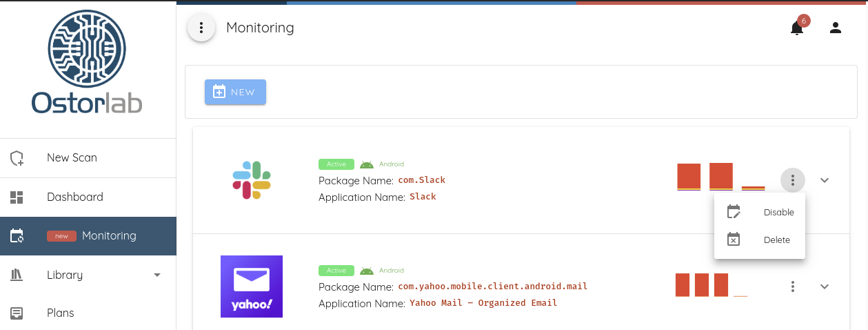Click the Android label on Slack row
This screenshot has height=330, width=868.
392,164
